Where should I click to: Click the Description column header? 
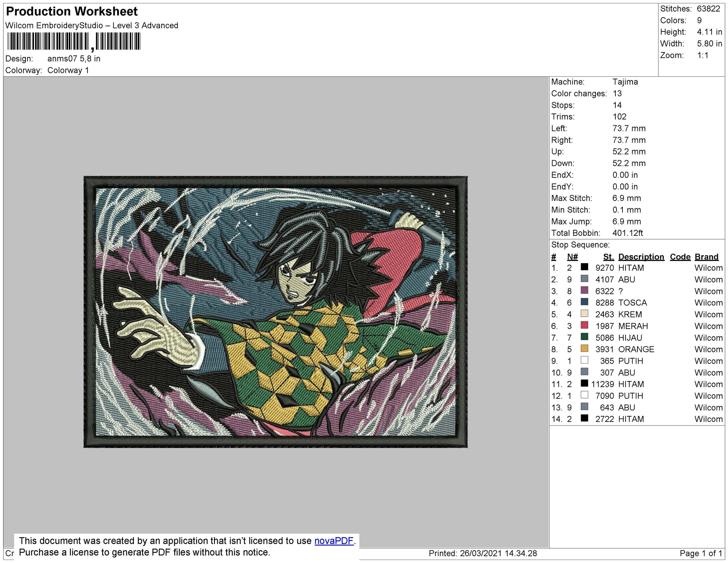click(641, 257)
